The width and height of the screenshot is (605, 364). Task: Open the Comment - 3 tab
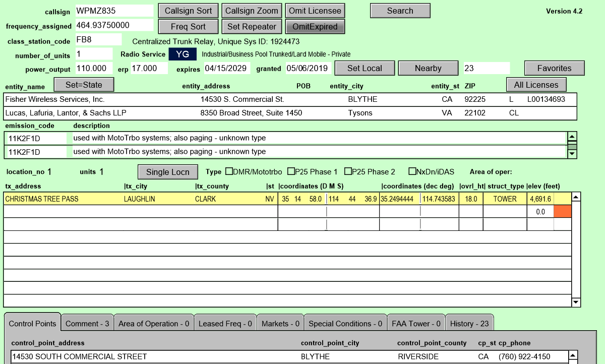(87, 324)
